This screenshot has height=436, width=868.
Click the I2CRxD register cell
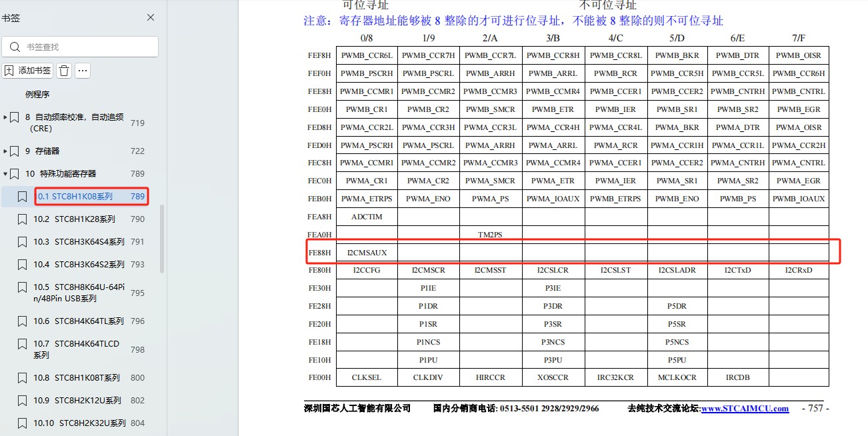pos(799,270)
